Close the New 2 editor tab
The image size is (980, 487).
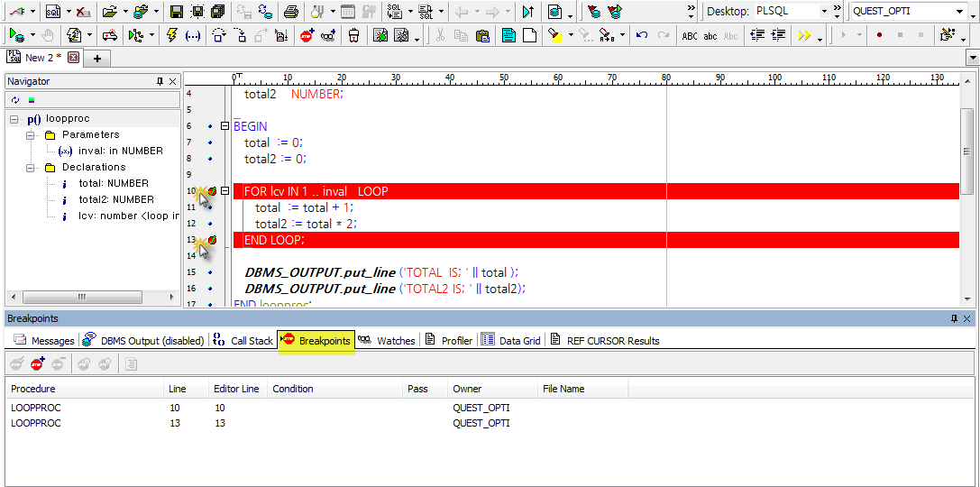(74, 58)
